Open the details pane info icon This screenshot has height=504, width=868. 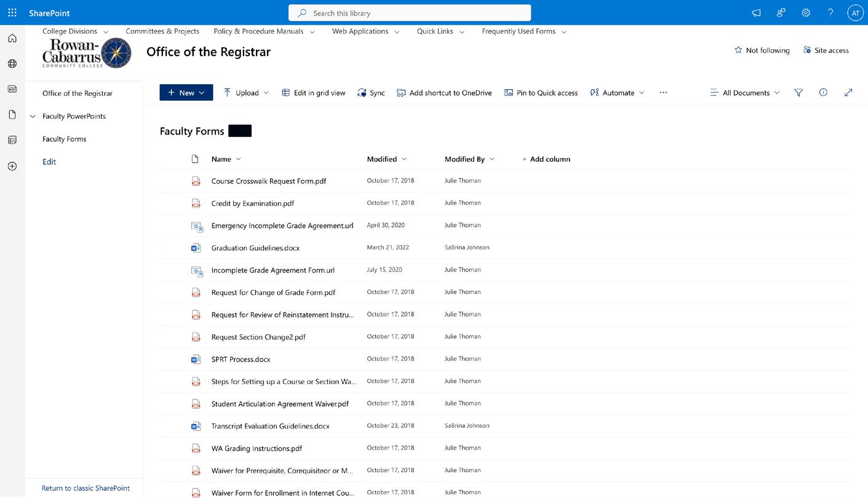pyautogui.click(x=823, y=93)
